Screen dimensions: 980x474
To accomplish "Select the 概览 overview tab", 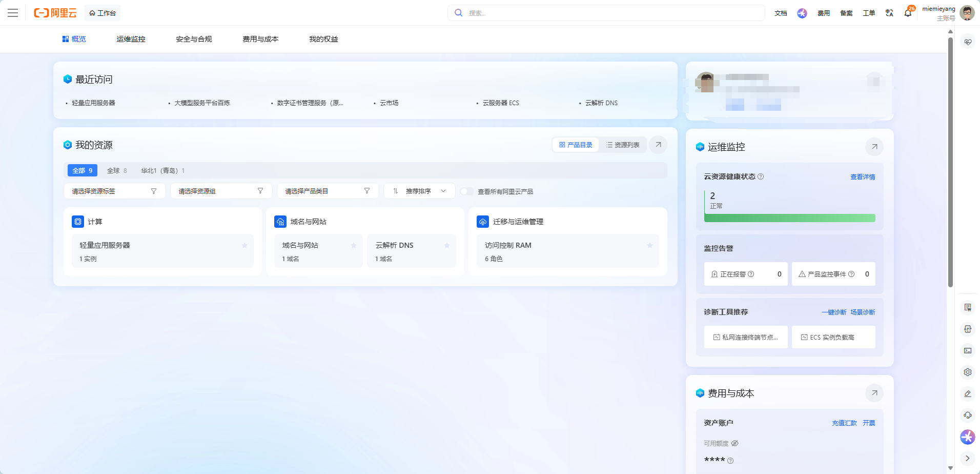I will click(x=74, y=39).
